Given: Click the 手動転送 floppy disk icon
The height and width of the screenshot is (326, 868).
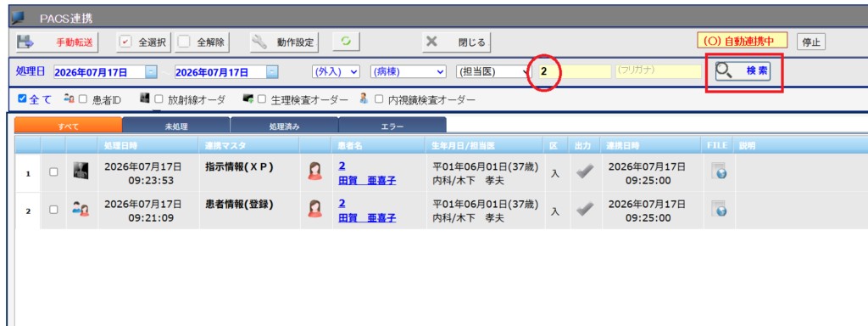Looking at the screenshot, I should click(25, 42).
